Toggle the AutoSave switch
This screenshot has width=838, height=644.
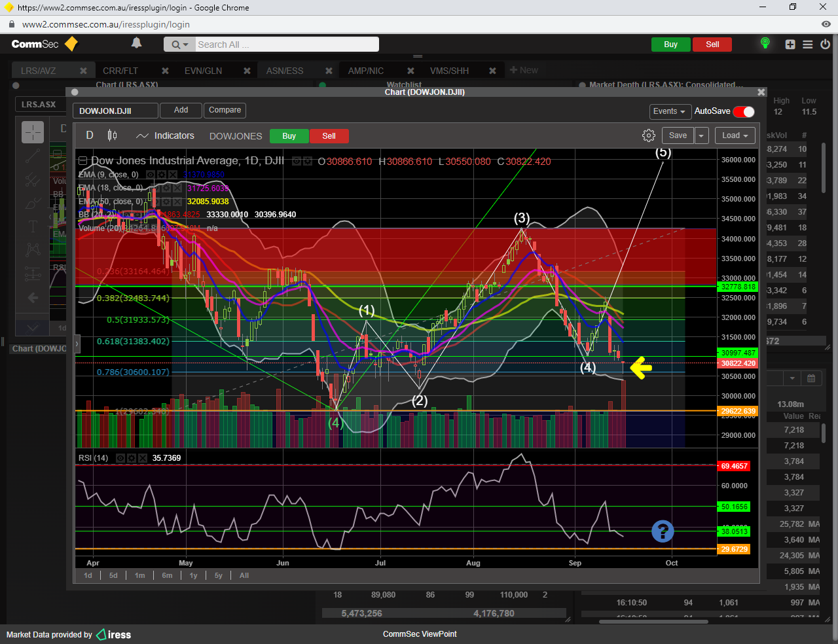744,111
